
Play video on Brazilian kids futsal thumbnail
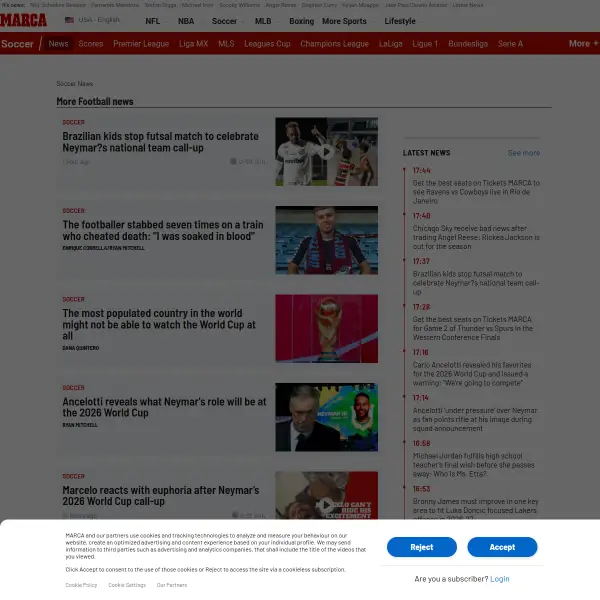pos(326,152)
